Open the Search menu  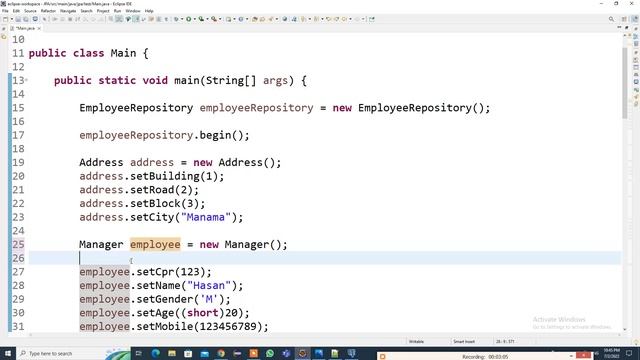pyautogui.click(x=86, y=11)
